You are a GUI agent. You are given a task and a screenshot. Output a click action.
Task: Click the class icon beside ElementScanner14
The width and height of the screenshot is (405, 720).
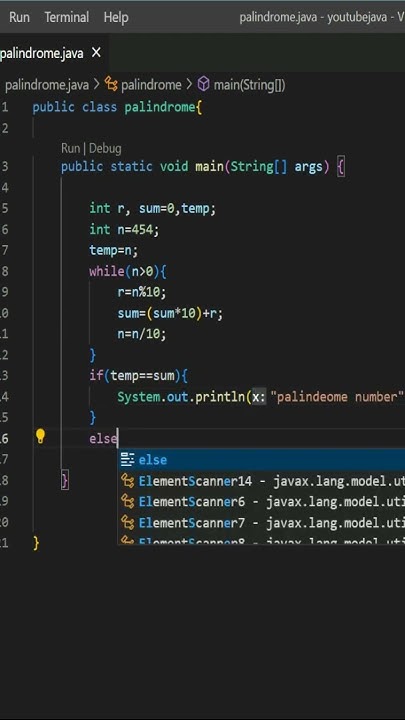(127, 481)
